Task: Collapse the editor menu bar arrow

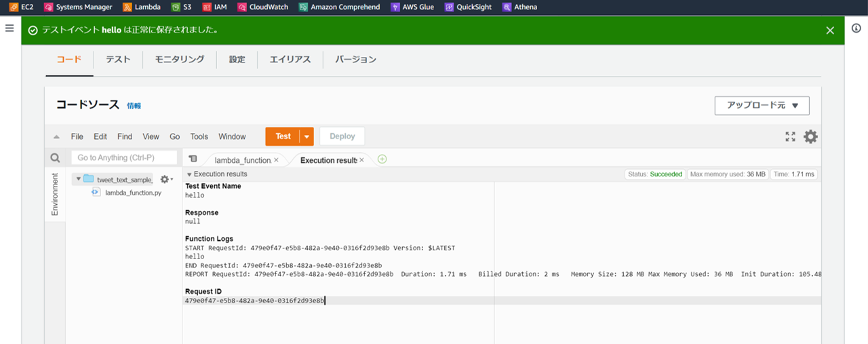Action: [56, 137]
